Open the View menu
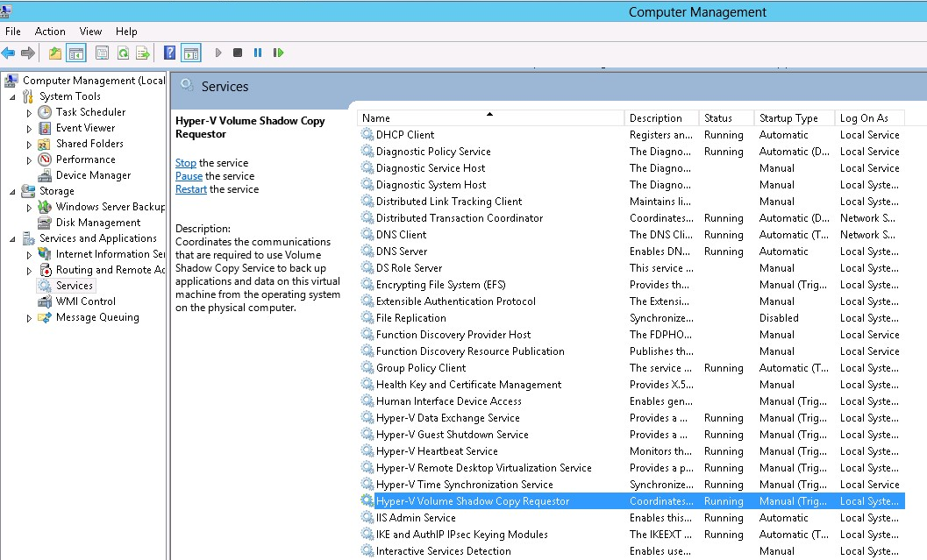 pyautogui.click(x=90, y=32)
